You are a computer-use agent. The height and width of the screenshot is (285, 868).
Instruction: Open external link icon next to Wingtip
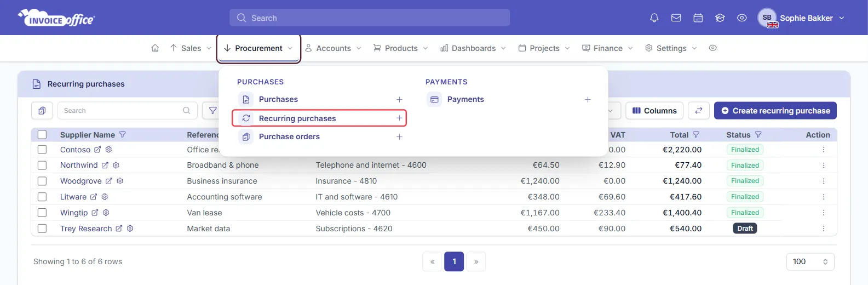pos(95,213)
